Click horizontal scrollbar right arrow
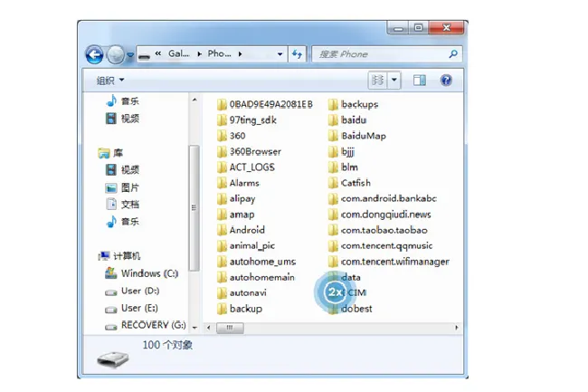 tap(456, 328)
